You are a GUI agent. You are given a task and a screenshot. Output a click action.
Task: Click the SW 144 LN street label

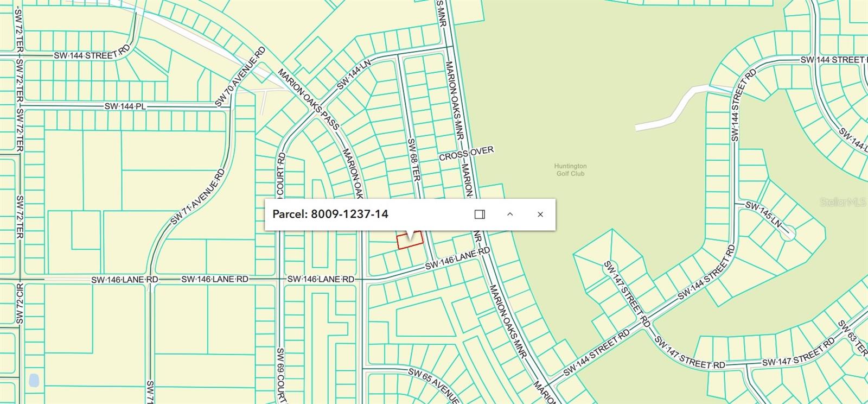[353, 75]
